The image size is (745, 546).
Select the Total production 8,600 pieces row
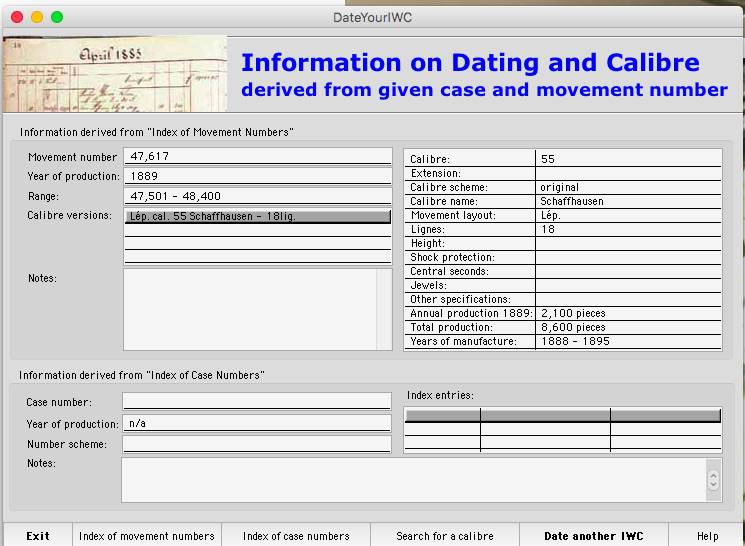562,327
